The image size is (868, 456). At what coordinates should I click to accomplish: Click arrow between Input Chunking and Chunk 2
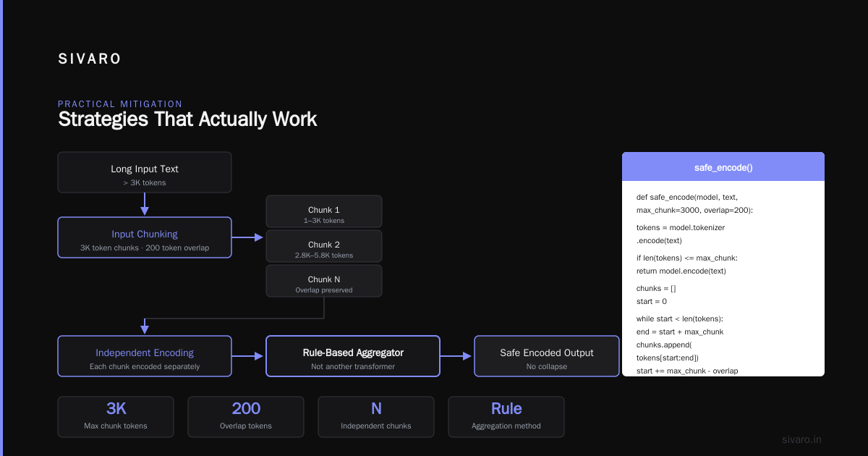pos(248,237)
